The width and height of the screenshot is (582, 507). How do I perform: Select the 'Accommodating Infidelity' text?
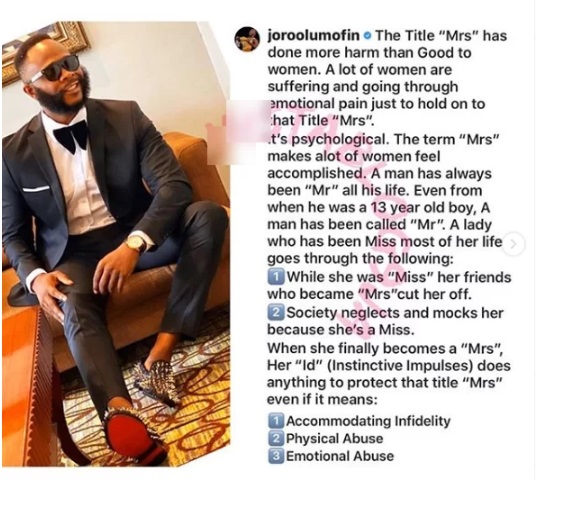click(368, 421)
